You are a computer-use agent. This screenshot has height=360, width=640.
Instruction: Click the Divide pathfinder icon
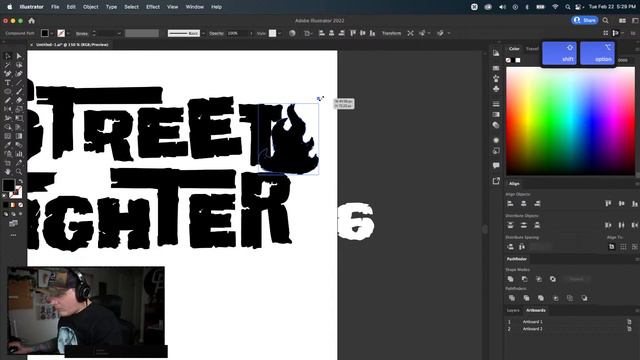[512, 298]
